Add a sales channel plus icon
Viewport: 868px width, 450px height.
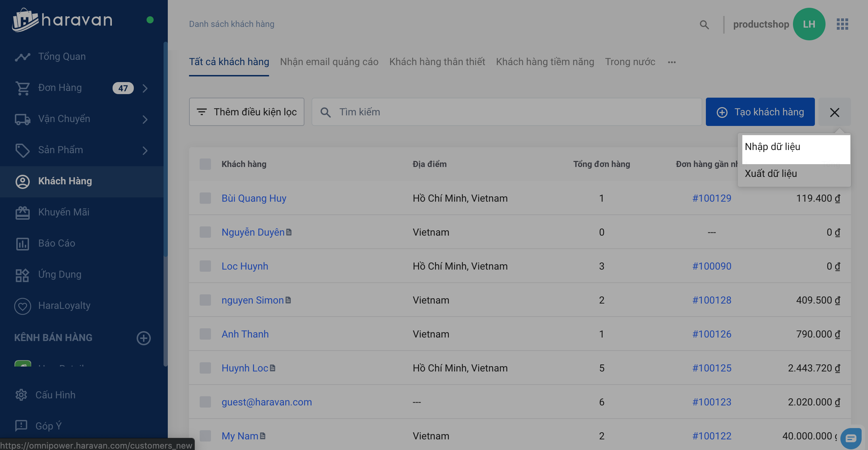[144, 338]
